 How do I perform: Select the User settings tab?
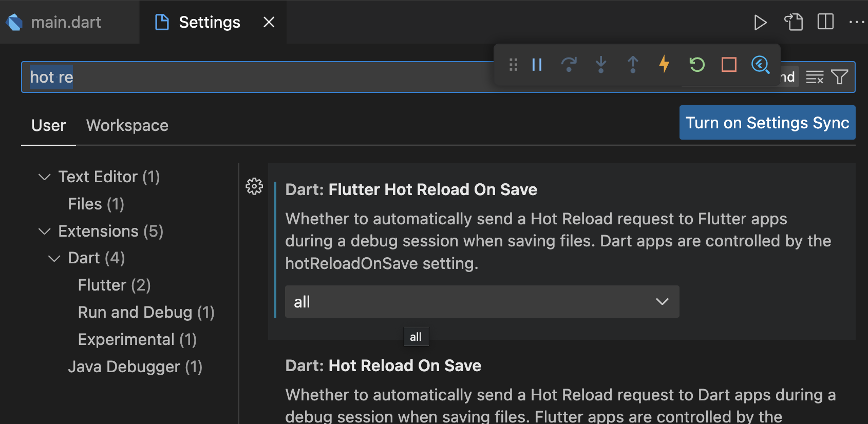click(49, 125)
